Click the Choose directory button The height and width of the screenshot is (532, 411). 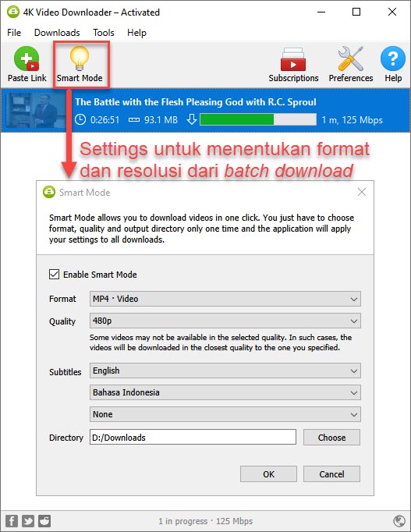[x=331, y=438]
